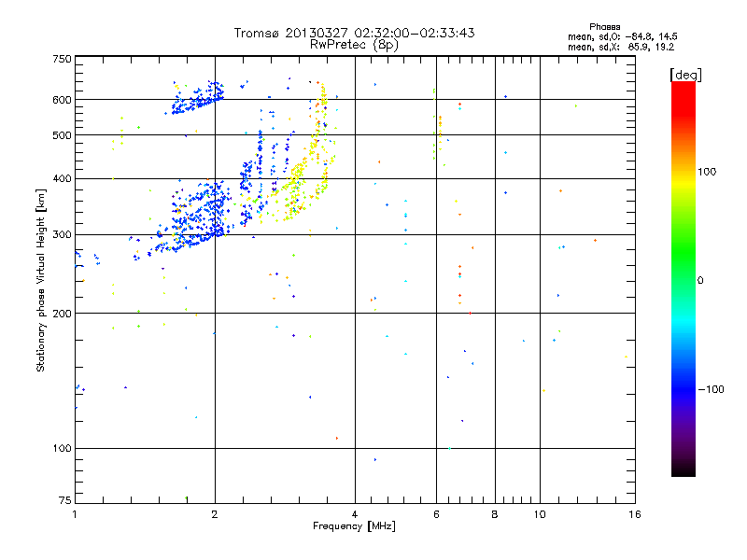Click the '[deg]' colorbar unit label
Screen dimensions: 747x560
click(x=685, y=75)
